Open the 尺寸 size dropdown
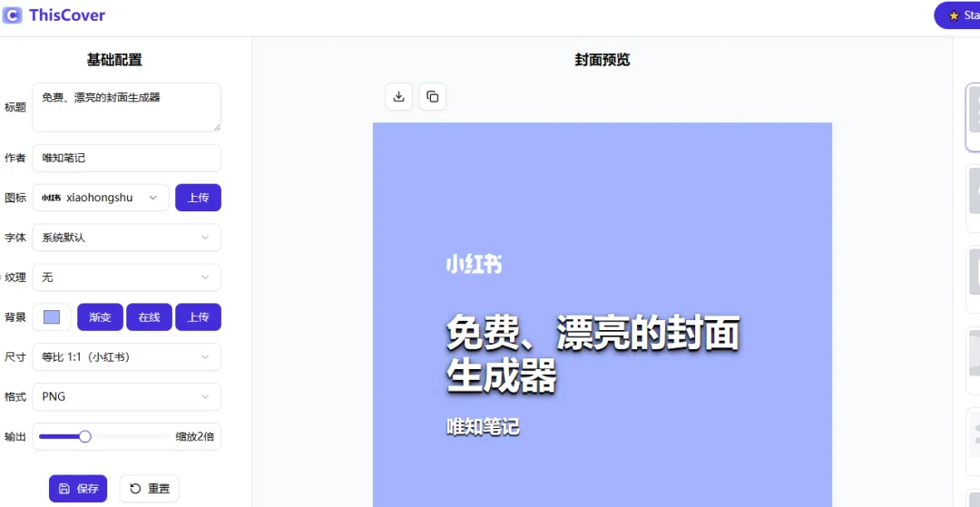The image size is (980, 507). [x=127, y=357]
